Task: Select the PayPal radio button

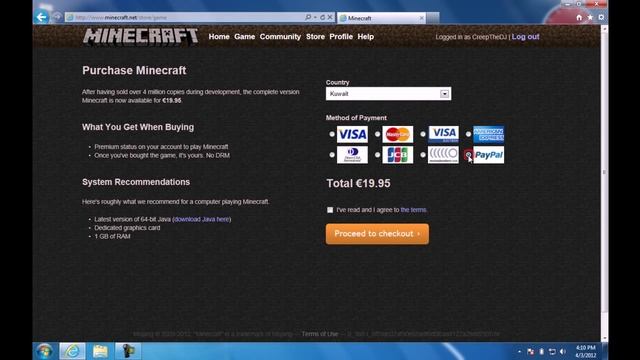Action: 468,155
